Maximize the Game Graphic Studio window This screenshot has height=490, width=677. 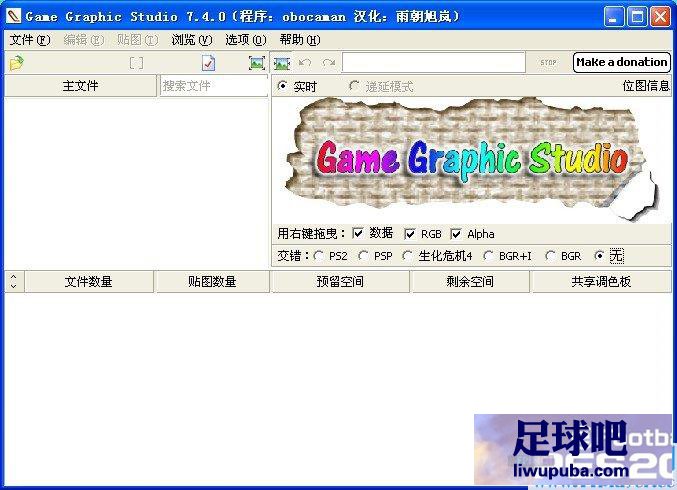(x=637, y=17)
